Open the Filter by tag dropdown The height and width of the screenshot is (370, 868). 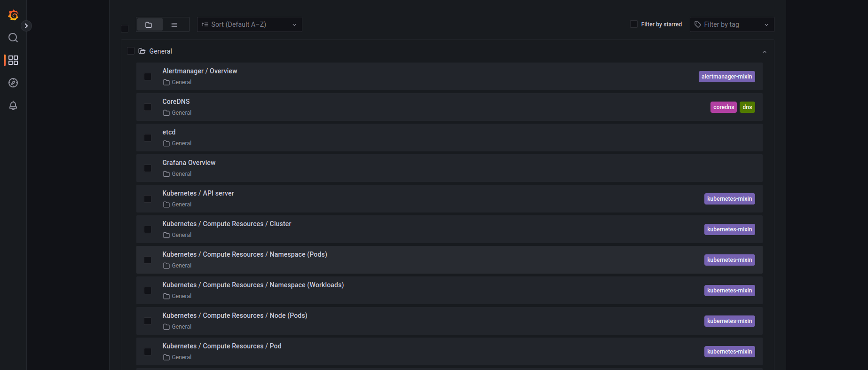pyautogui.click(x=732, y=24)
